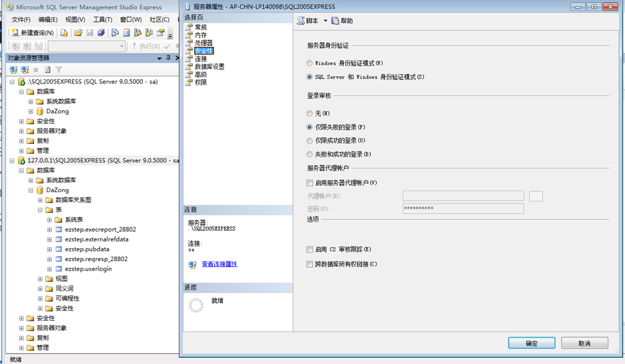Open the 社区(C) menu
This screenshot has width=625, height=364.
[x=159, y=20]
